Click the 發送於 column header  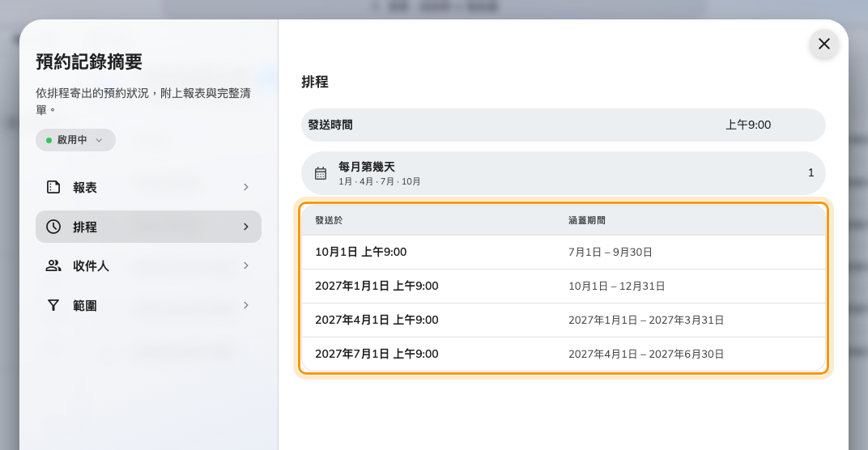click(x=329, y=220)
